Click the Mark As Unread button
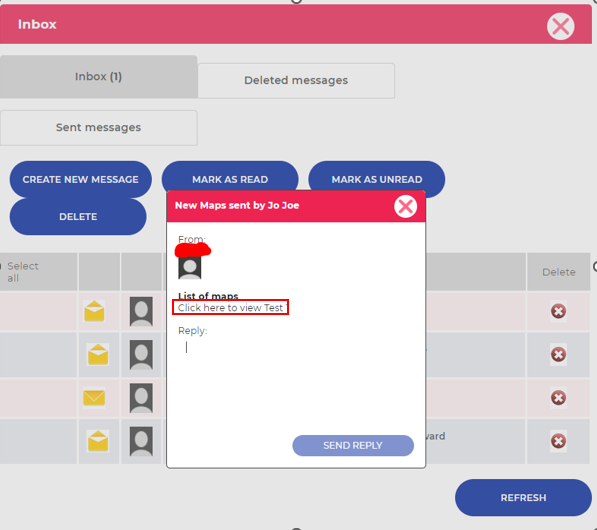The height and width of the screenshot is (530, 597). point(377,179)
